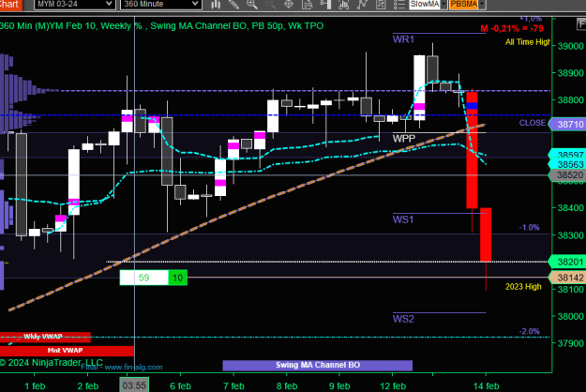Open the 360 Minute interval dropdown

161,4
